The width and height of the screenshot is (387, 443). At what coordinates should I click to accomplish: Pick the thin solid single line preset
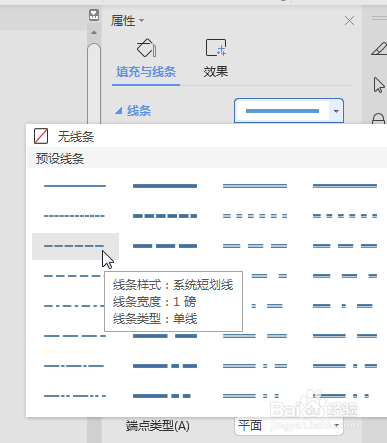[75, 186]
